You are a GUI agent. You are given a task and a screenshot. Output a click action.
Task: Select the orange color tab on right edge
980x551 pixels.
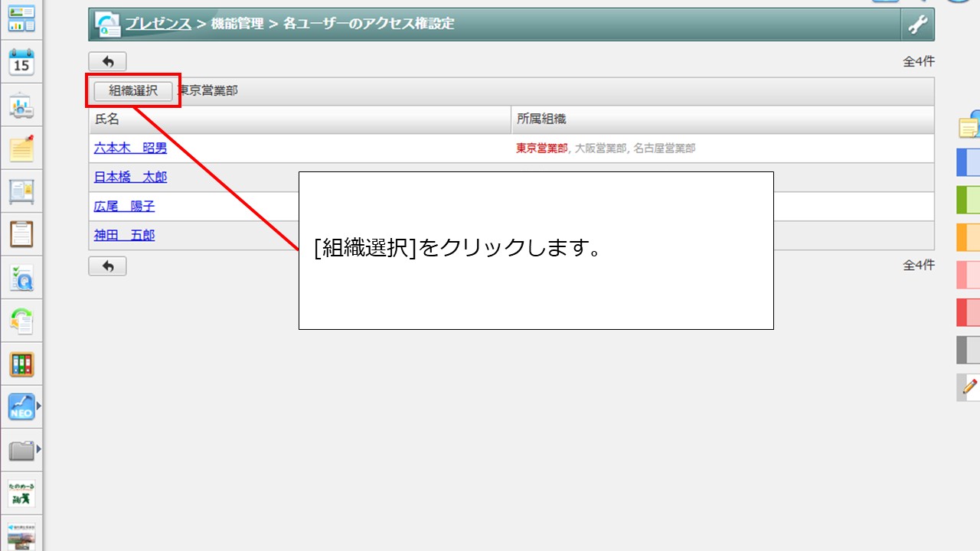(x=969, y=237)
